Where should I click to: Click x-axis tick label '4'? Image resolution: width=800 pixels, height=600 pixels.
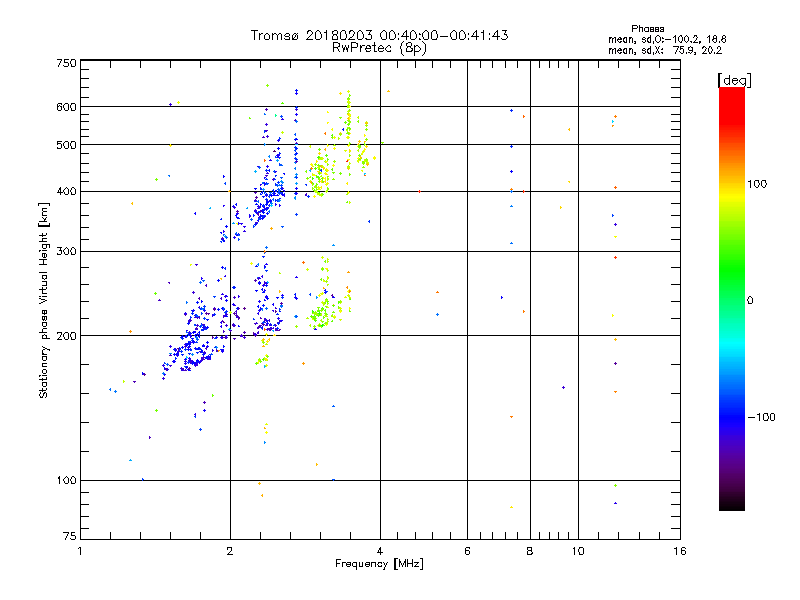tap(380, 551)
